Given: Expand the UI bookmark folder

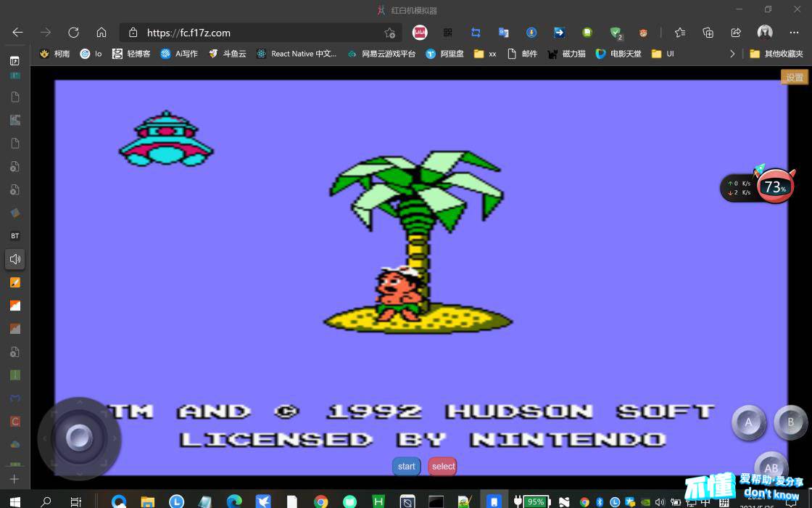Looking at the screenshot, I should point(663,54).
